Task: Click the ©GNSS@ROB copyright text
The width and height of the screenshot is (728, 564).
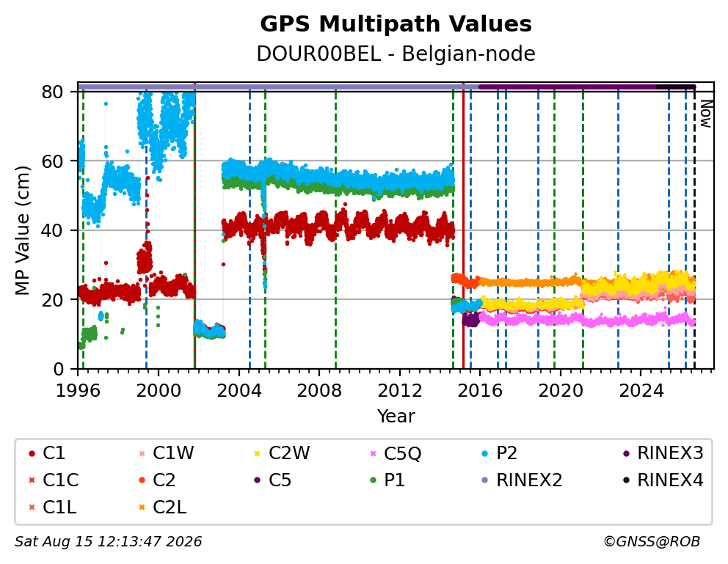Action: point(652,541)
